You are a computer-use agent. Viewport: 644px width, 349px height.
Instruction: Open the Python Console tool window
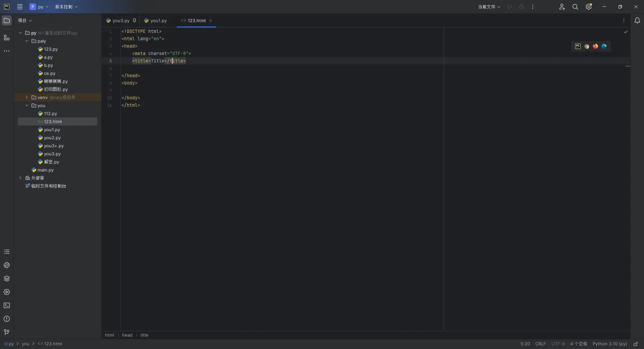coord(7,265)
